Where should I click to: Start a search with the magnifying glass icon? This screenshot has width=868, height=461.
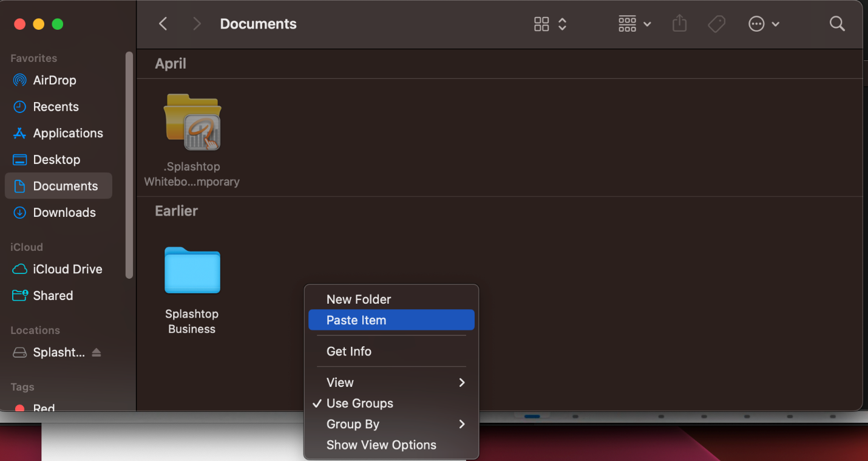(837, 24)
